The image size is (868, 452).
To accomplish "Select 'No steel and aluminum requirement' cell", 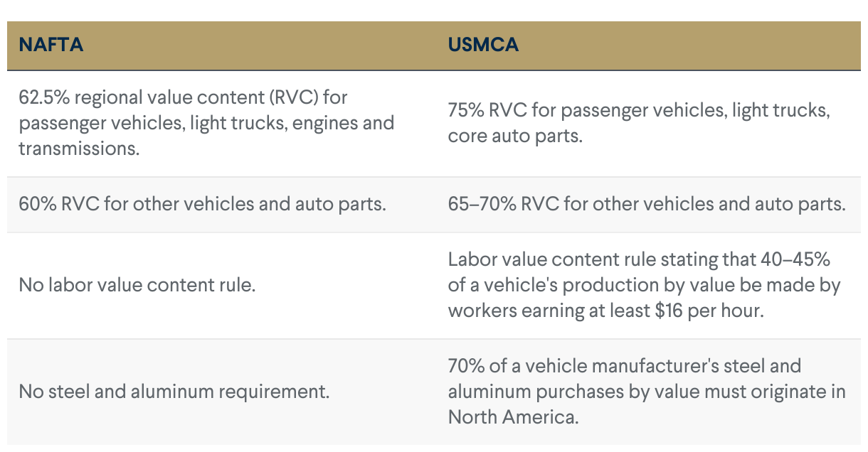I will point(174,392).
